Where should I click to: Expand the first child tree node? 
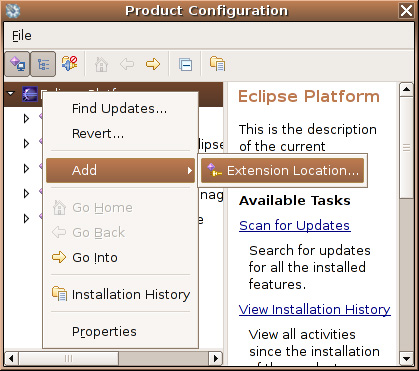(26, 118)
